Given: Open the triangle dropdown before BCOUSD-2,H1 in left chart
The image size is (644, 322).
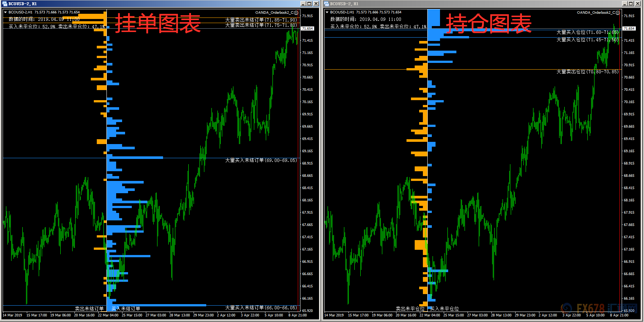Looking at the screenshot, I should coord(6,12).
